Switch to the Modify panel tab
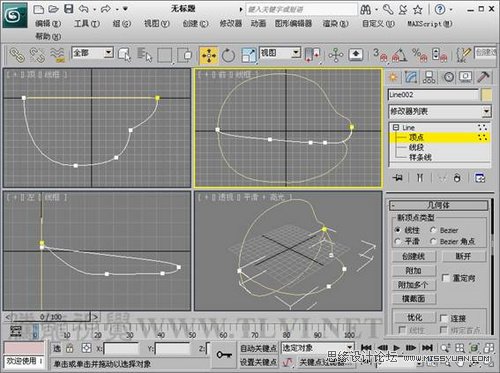Screen dimensions: 500x373 [x=411, y=77]
